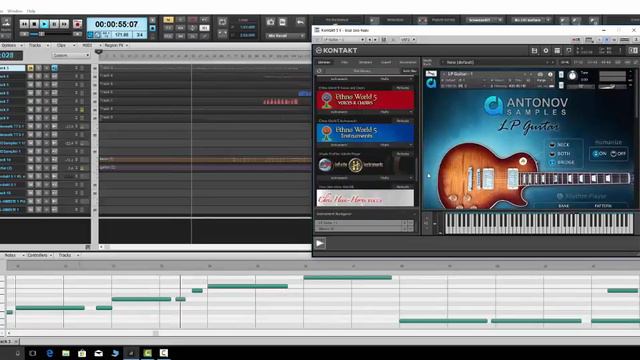Open the Options menu in track view
This screenshot has width=640, height=360.
pos(11,45)
